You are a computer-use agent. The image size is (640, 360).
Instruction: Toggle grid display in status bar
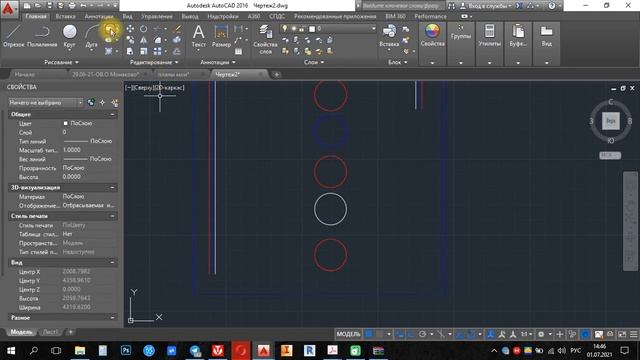click(369, 334)
